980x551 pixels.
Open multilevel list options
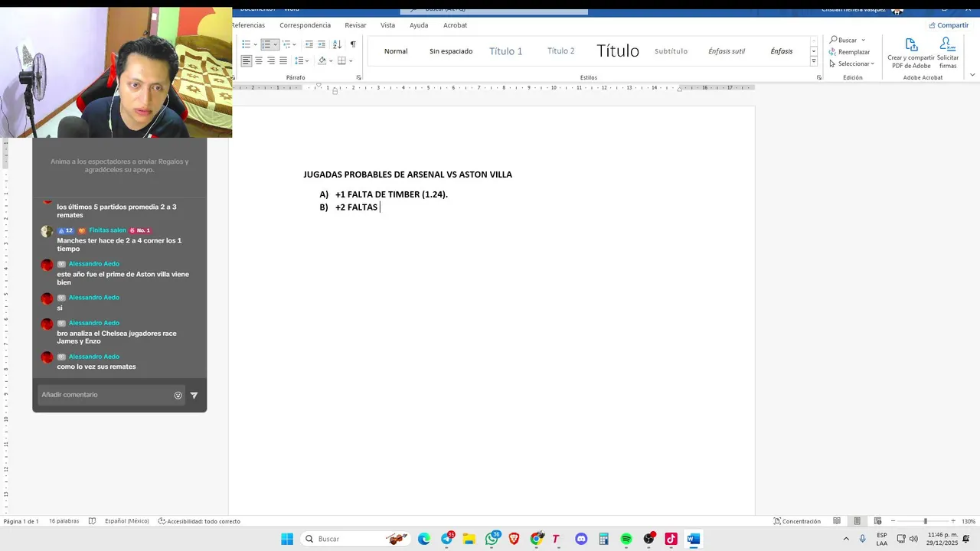[286, 44]
